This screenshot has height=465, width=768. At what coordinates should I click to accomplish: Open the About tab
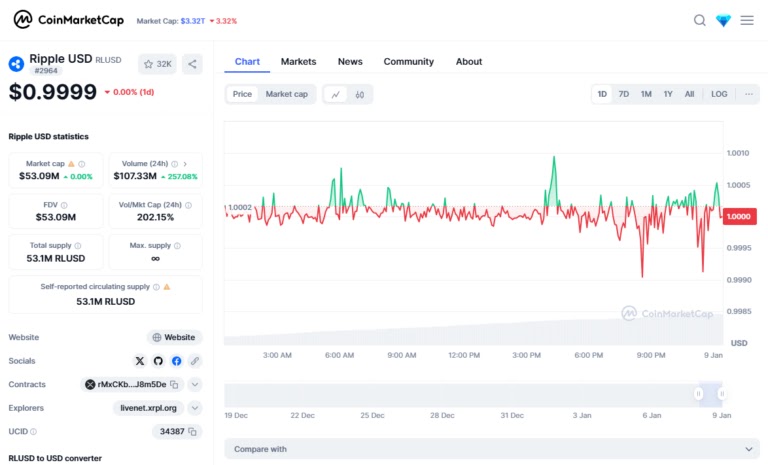(469, 62)
